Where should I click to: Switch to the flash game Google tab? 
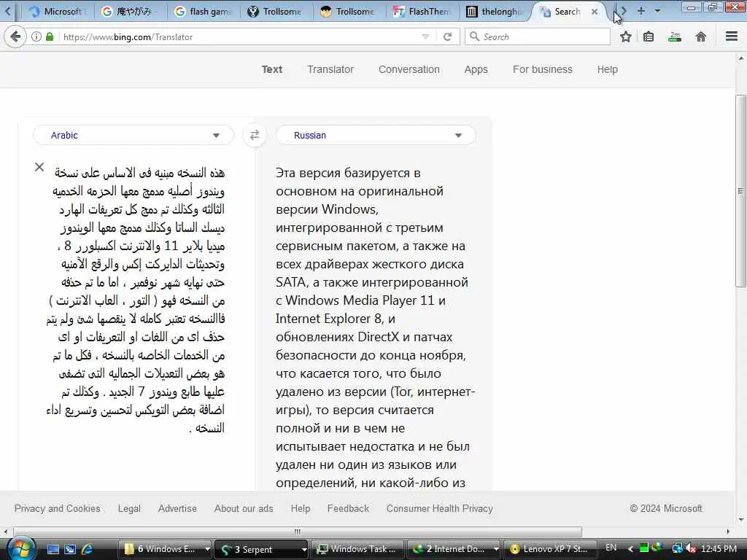point(203,12)
